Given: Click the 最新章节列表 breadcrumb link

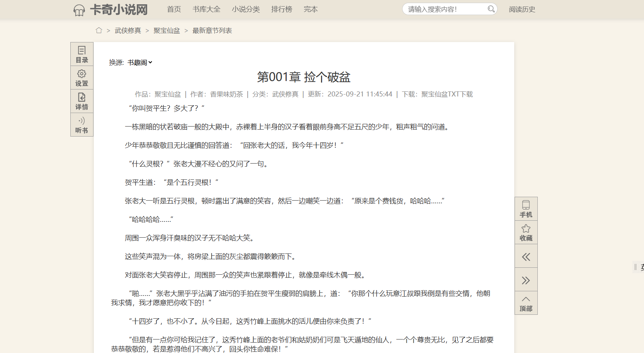Looking at the screenshot, I should coord(212,30).
